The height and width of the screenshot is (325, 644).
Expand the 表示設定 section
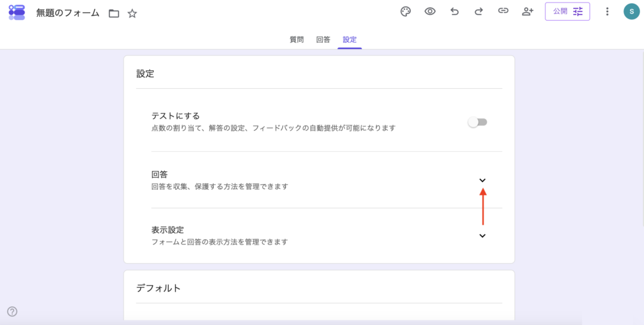[x=482, y=236]
